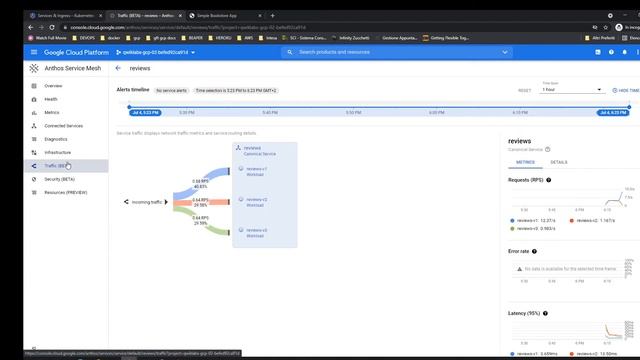Select the Traffic (BETA) sidebar icon
This screenshot has width=640, height=360.
34,166
